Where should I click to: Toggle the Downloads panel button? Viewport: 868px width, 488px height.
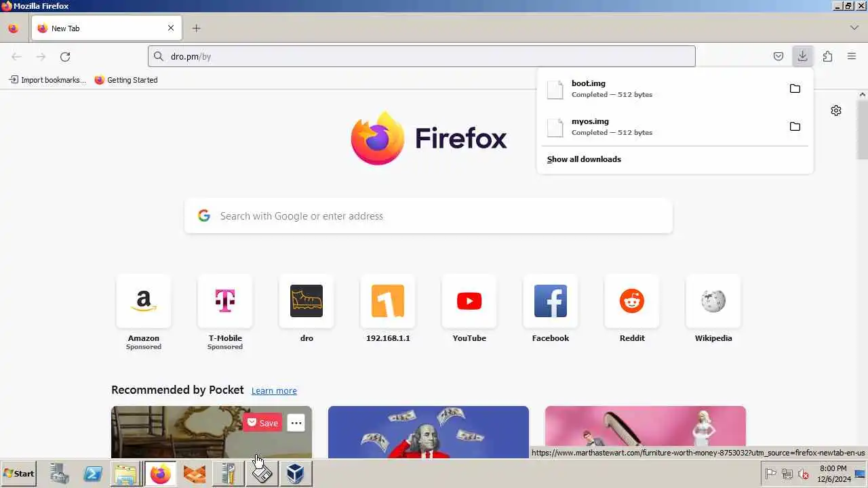point(802,56)
